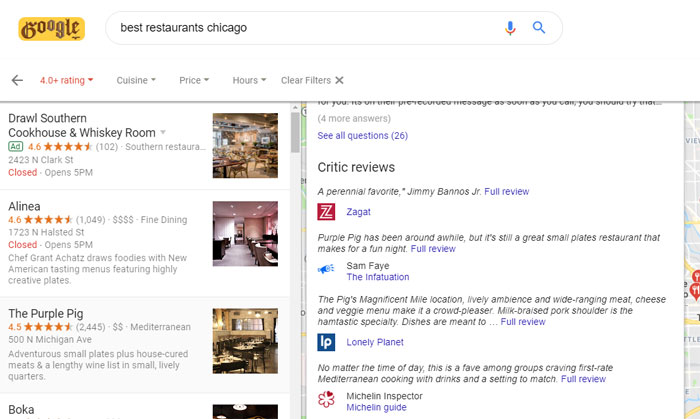
Task: Click the results list vertical scrollbar
Action: coord(296,250)
